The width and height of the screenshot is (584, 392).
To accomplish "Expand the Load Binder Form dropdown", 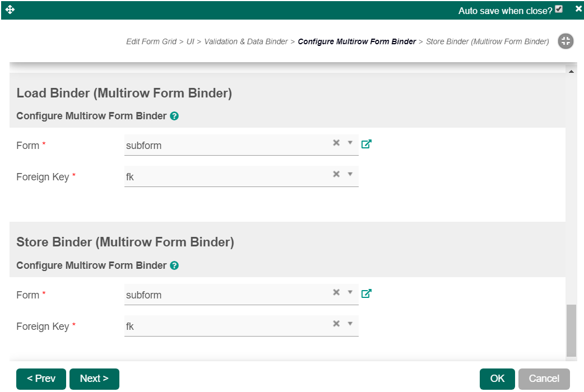I will [350, 143].
